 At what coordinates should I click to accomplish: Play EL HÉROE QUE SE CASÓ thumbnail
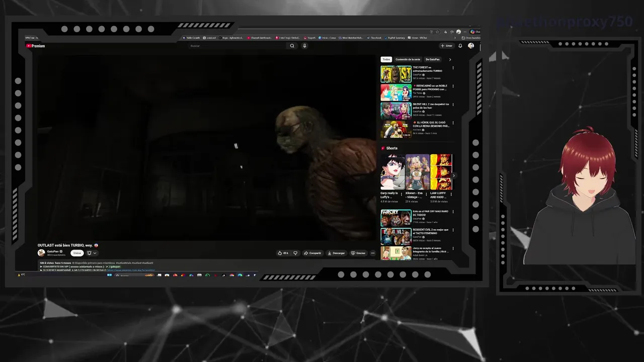396,129
